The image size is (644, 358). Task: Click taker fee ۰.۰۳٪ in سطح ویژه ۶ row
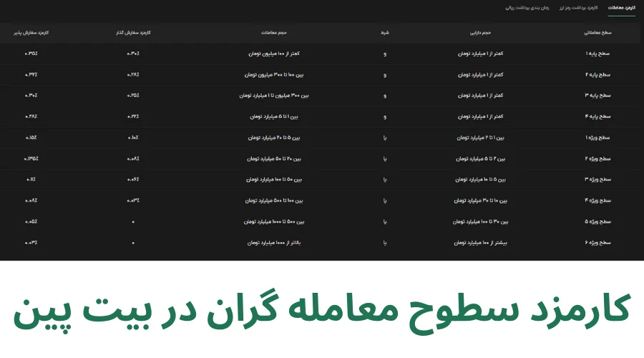[31, 243]
